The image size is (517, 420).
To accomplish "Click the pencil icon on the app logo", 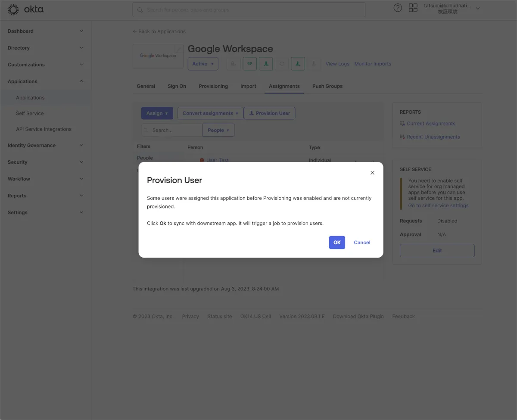I will (179, 48).
